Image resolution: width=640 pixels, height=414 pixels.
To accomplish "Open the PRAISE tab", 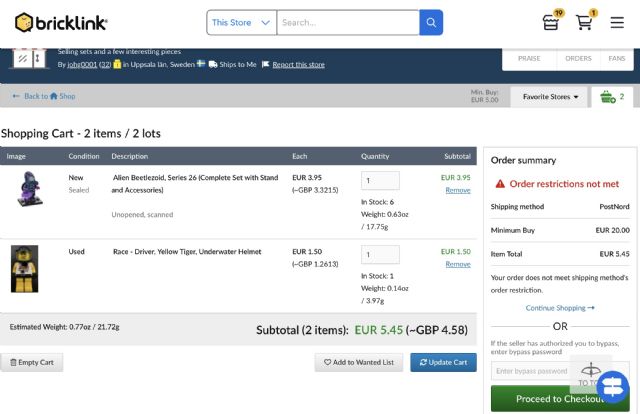I will pos(529,59).
